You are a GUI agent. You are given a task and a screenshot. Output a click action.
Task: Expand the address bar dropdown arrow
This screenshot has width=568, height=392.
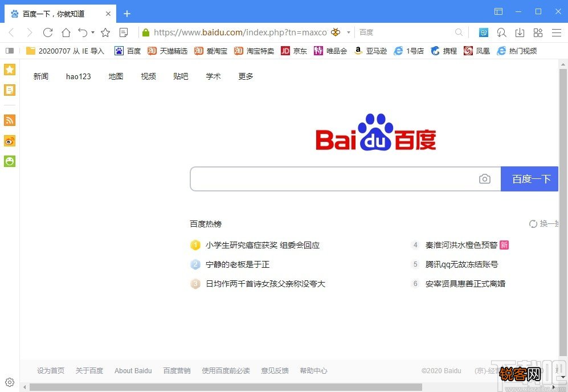point(349,32)
